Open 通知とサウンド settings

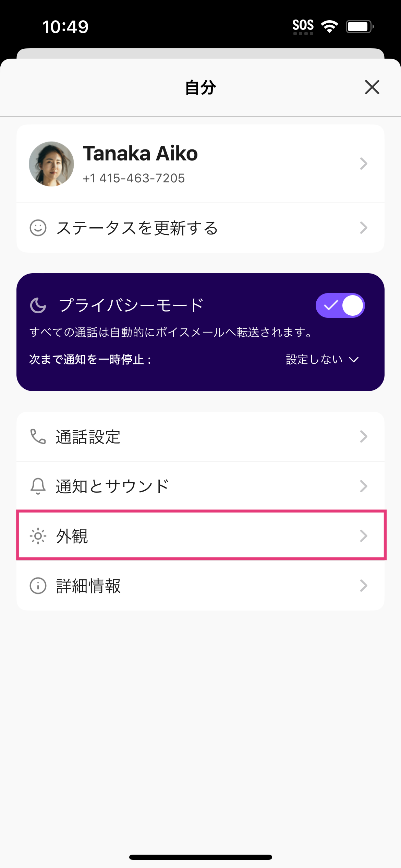(x=112, y=486)
